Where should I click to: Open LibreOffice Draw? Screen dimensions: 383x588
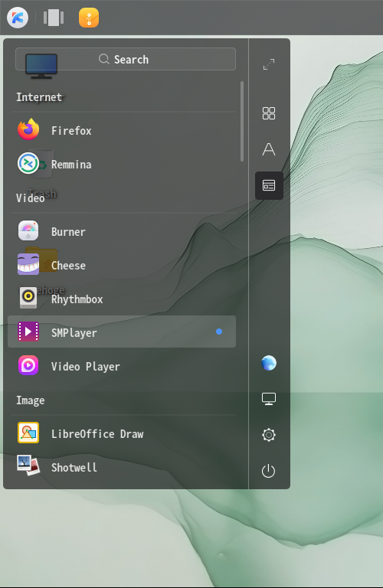[122, 434]
